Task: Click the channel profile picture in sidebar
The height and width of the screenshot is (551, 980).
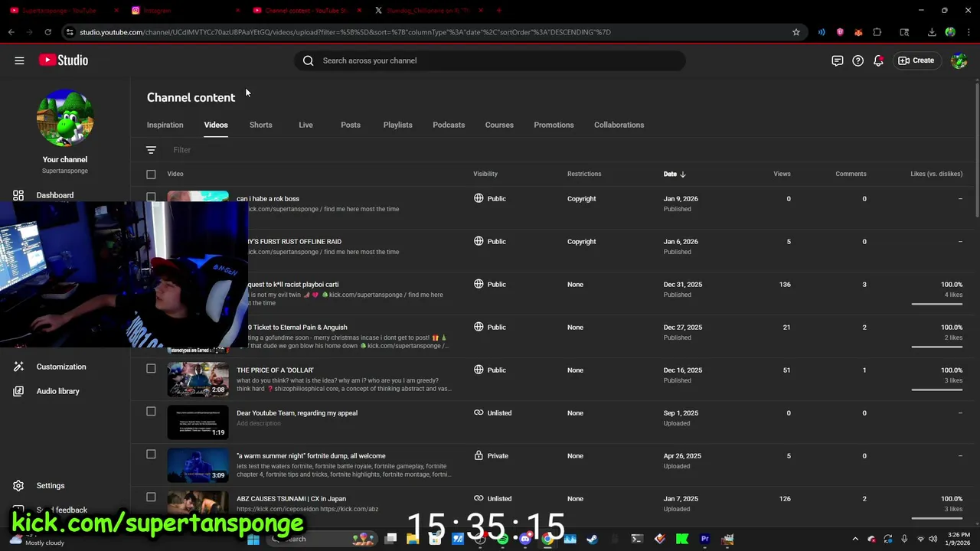Action: 65,119
